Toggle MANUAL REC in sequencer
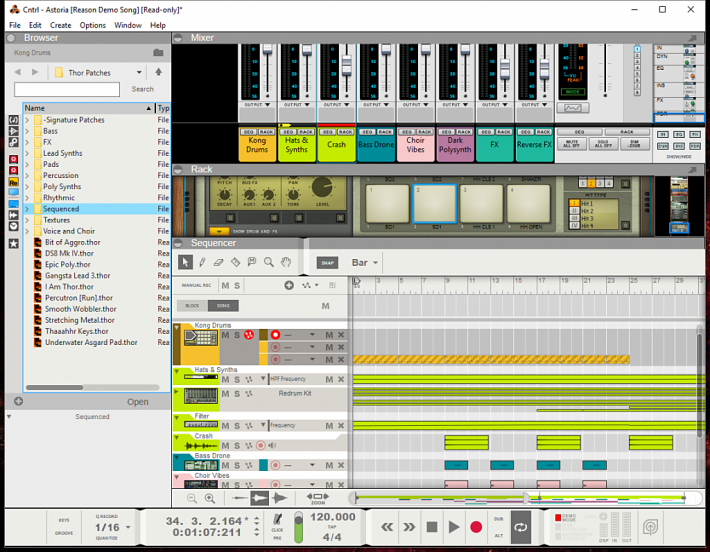Screen dimensions: 710x552 coord(196,285)
